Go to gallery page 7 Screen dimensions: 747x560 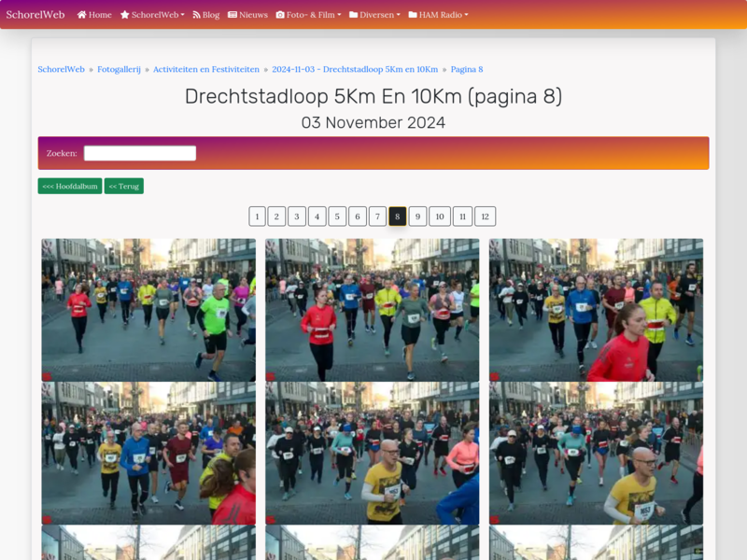click(377, 217)
